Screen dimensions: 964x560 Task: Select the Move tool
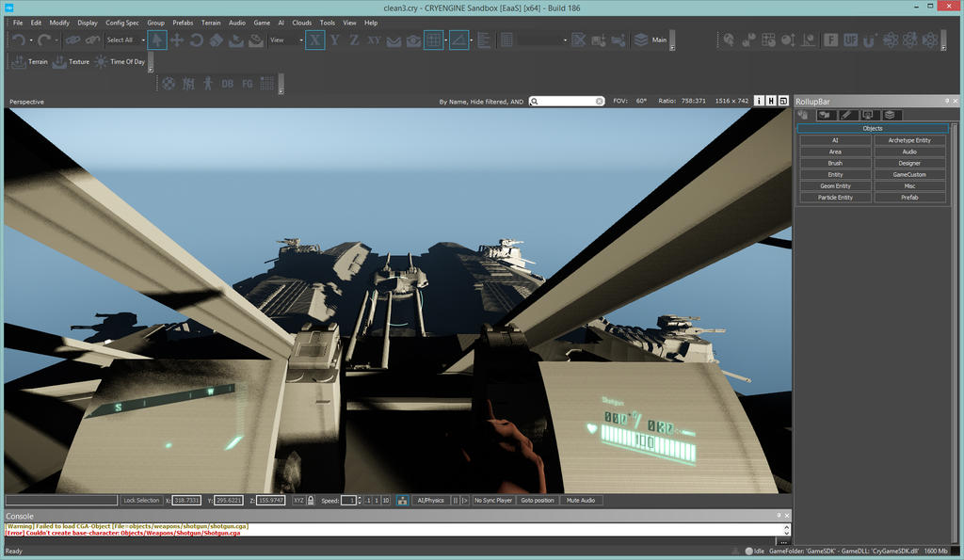pos(176,40)
